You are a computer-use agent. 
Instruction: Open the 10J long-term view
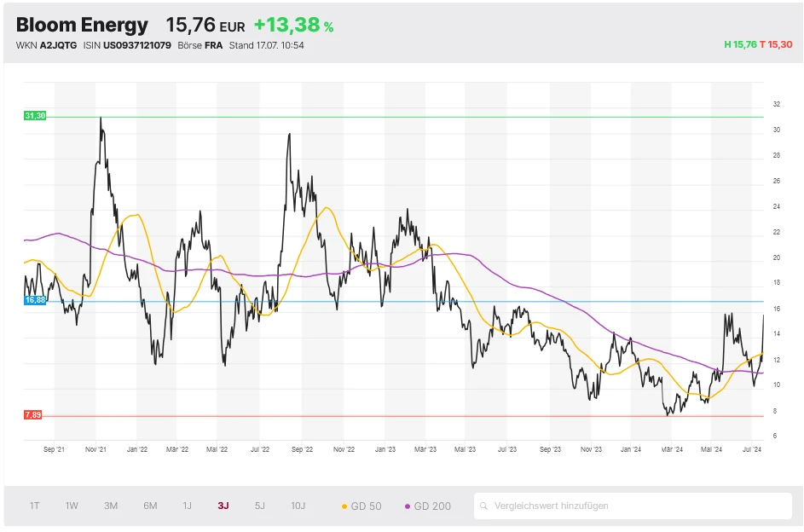[x=298, y=506]
